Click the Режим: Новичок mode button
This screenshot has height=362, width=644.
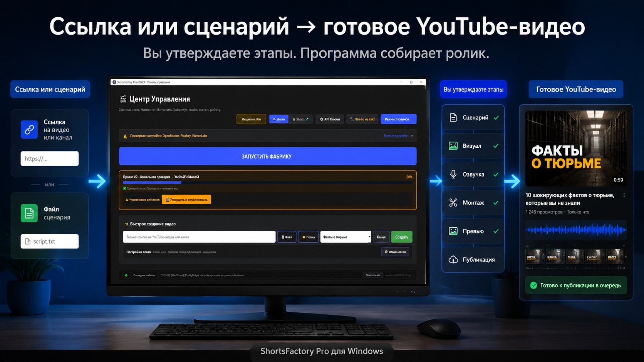click(398, 119)
